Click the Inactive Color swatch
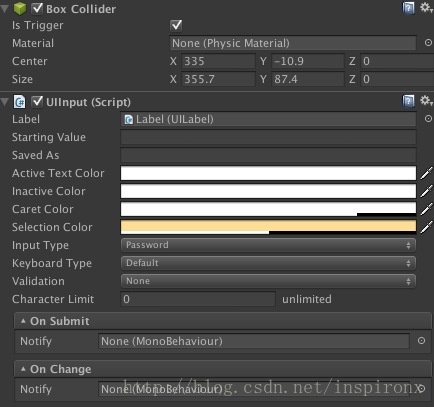 tap(268, 191)
